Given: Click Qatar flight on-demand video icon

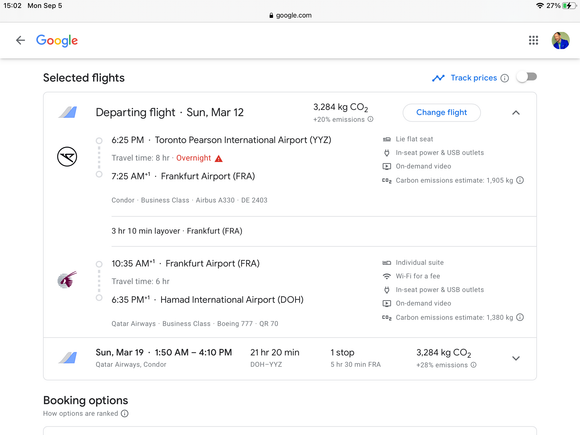Looking at the screenshot, I should [x=387, y=303].
